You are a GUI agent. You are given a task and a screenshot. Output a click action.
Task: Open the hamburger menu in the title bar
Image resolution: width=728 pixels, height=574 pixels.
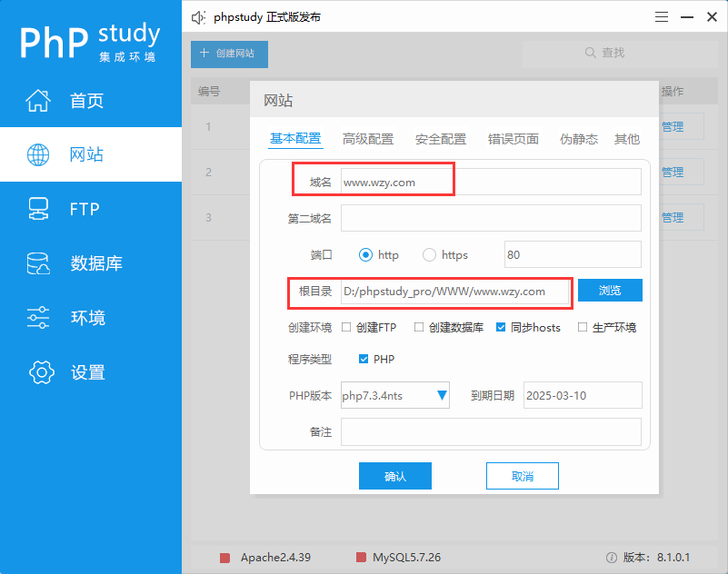click(661, 16)
